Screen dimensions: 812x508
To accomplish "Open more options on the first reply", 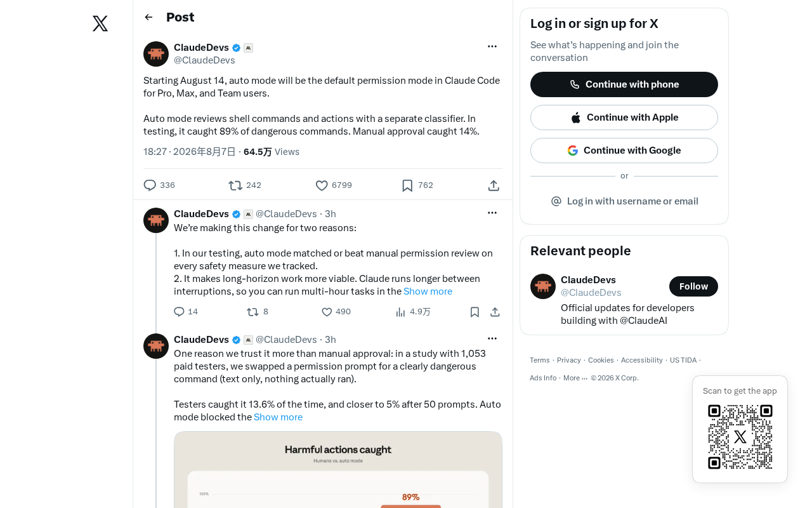I will click(492, 213).
